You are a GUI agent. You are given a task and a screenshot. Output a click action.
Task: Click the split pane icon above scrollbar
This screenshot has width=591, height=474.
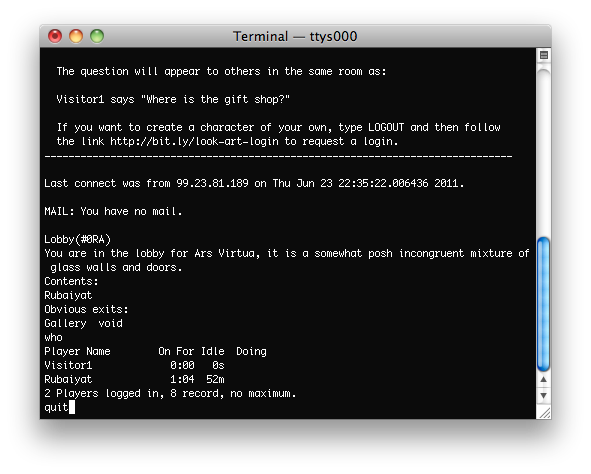[544, 55]
